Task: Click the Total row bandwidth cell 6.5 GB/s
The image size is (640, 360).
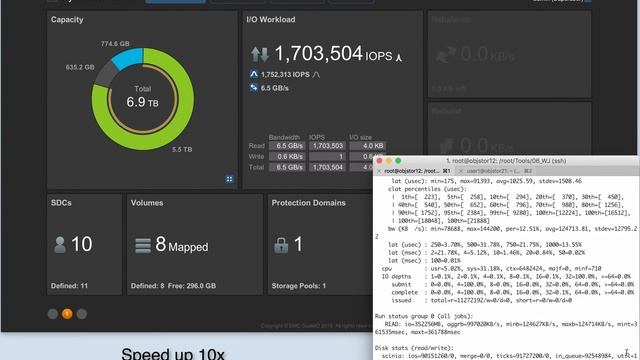Action: tap(287, 167)
